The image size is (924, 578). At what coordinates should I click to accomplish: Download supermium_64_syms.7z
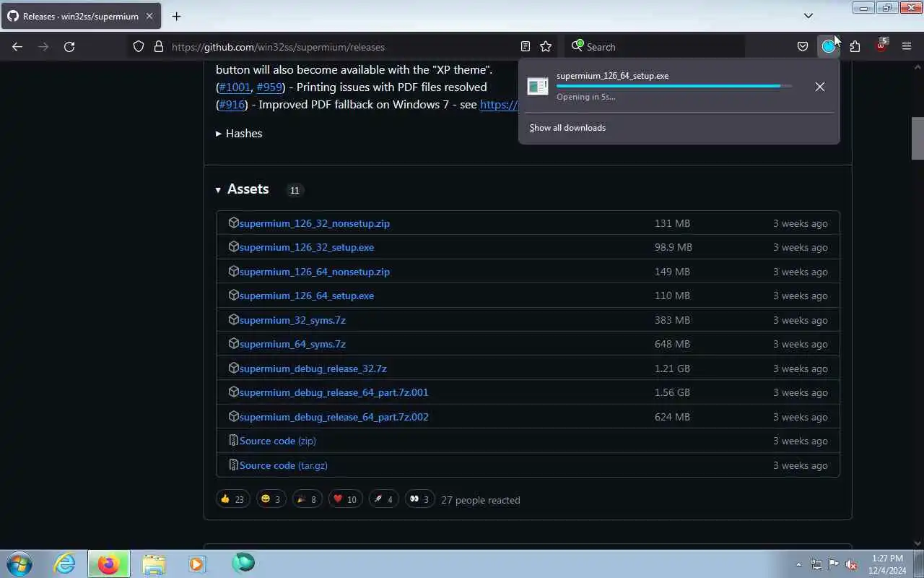292,344
